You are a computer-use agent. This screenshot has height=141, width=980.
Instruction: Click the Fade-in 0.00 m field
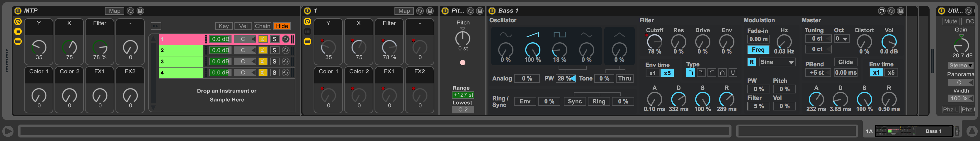(x=758, y=39)
